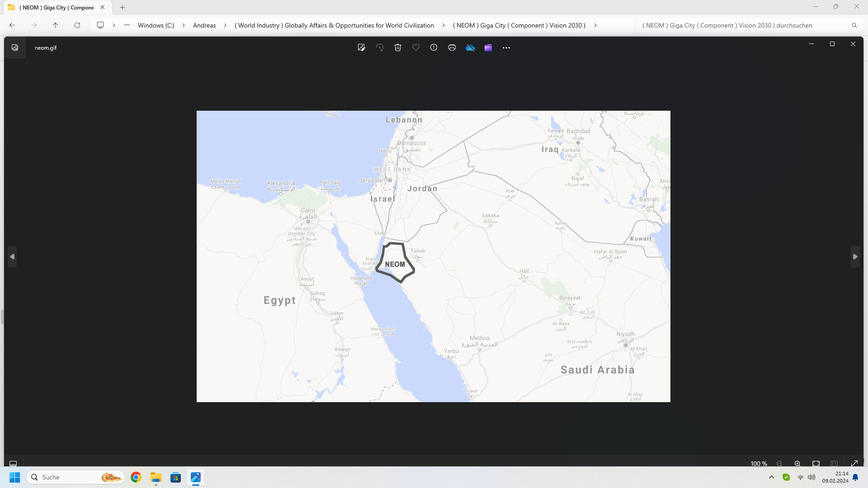
Task: Open File Explorer from the taskbar
Action: [x=156, y=477]
